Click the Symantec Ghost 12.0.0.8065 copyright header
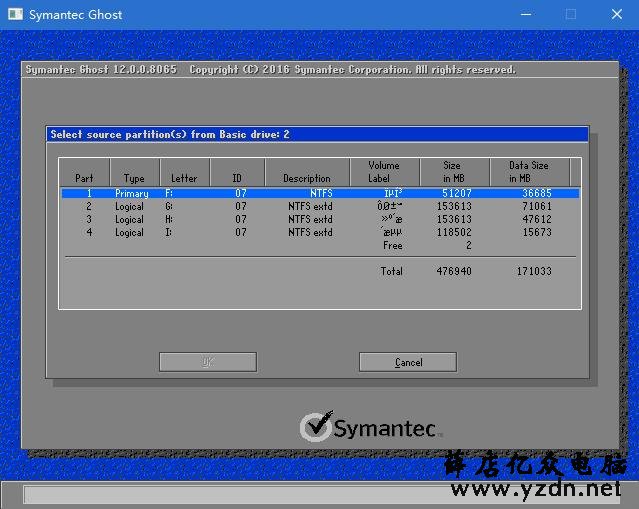639x509 pixels. point(271,70)
